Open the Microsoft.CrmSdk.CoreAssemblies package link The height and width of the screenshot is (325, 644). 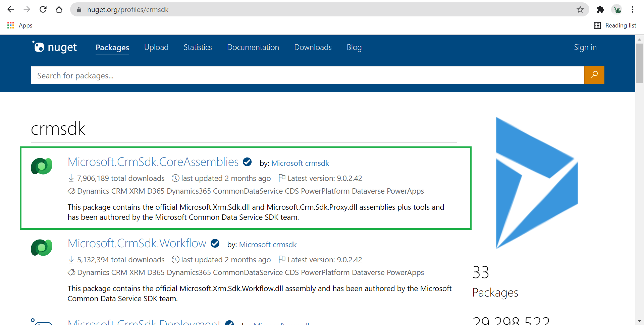coord(153,162)
